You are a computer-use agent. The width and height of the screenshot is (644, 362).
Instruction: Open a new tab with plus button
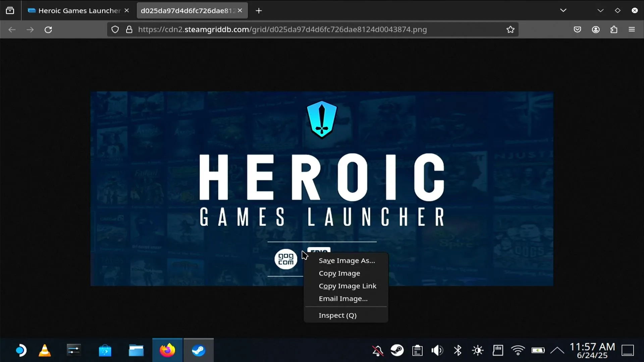(259, 11)
